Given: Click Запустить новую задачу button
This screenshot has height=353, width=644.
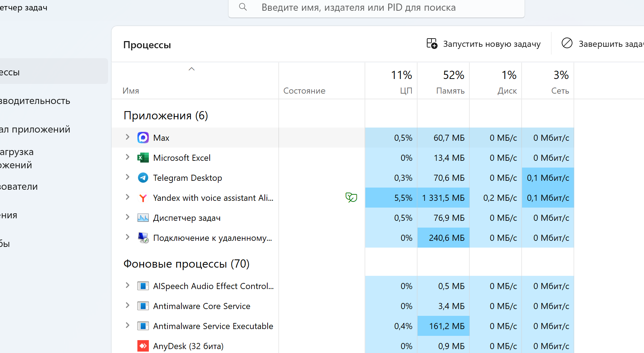Looking at the screenshot, I should [x=483, y=44].
